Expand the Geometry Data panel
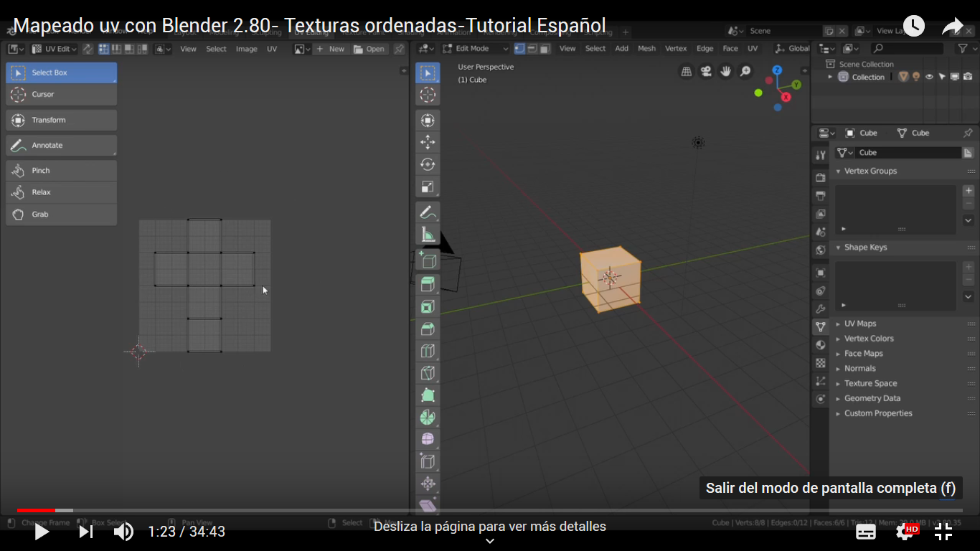Viewport: 980px width, 551px height. pos(872,398)
